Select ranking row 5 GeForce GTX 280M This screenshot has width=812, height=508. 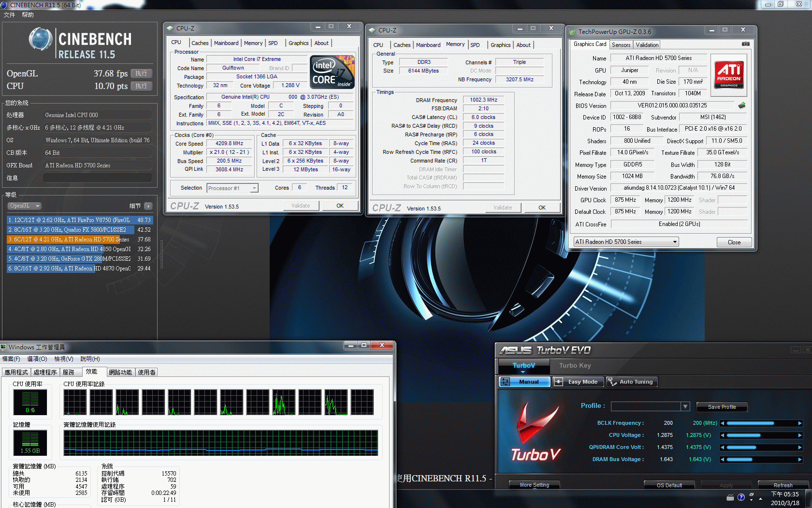79,259
